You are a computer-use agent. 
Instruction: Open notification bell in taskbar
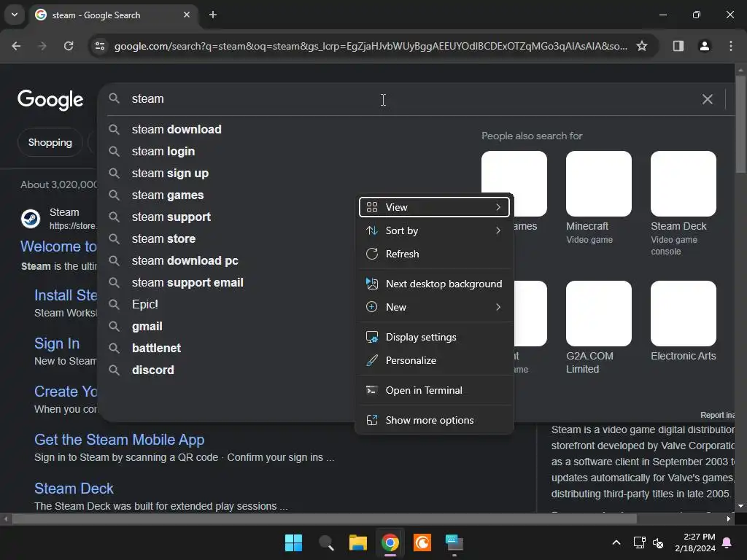pos(727,542)
